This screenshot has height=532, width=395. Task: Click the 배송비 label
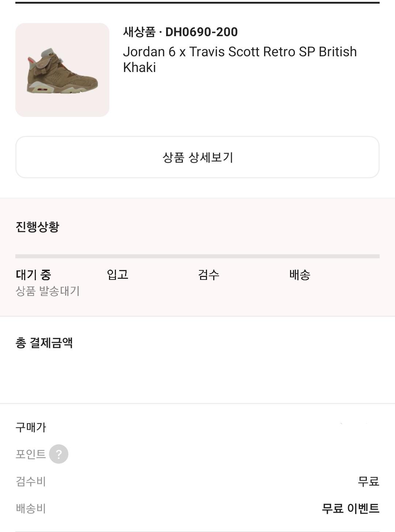click(x=31, y=508)
